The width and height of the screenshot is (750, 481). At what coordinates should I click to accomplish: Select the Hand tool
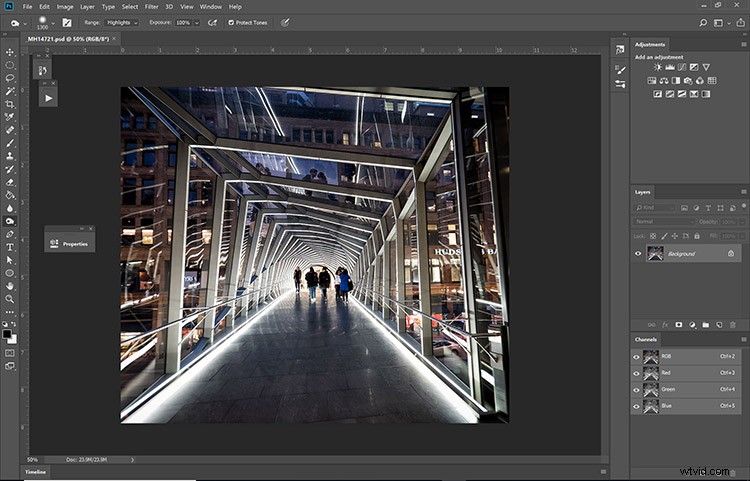click(10, 286)
